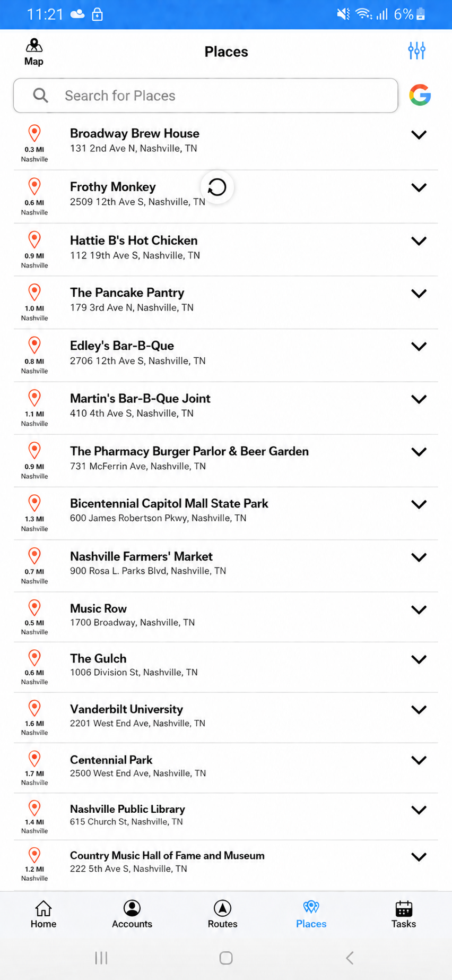
Task: Expand The Pancake Pantry chevron
Action: click(x=419, y=294)
